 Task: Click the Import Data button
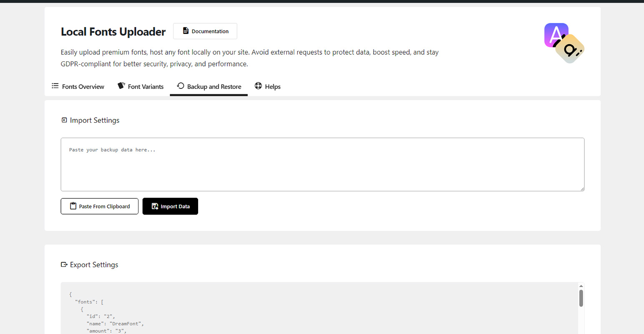point(170,206)
